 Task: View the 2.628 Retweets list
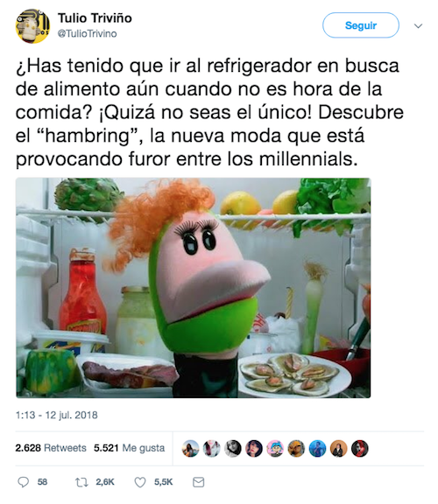pos(51,448)
